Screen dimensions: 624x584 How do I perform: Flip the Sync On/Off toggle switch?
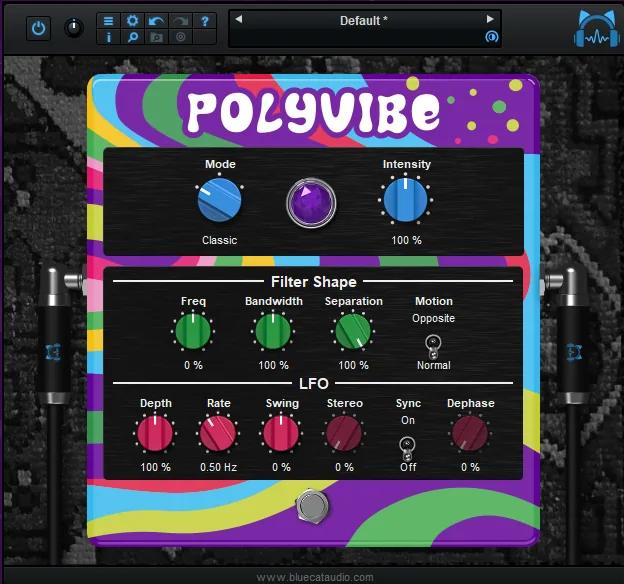tap(407, 449)
